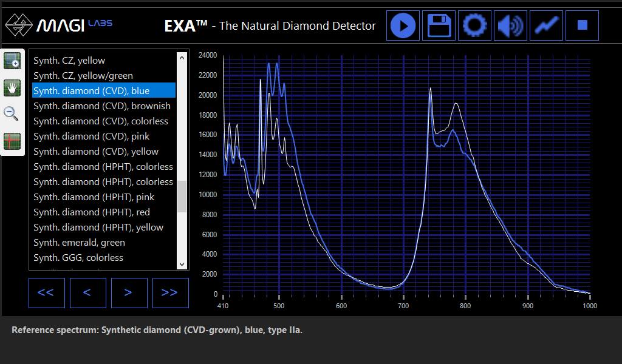Click the reference list scrollbar thumb

(x=182, y=197)
